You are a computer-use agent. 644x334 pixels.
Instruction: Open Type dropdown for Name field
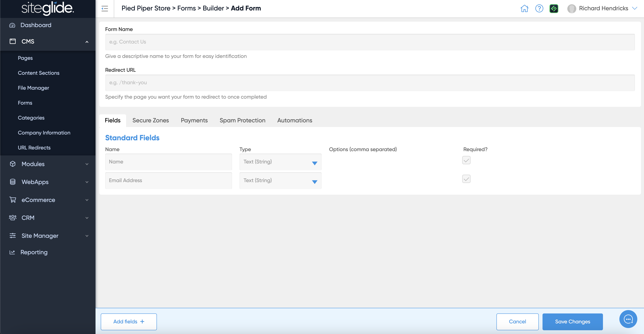click(x=280, y=162)
